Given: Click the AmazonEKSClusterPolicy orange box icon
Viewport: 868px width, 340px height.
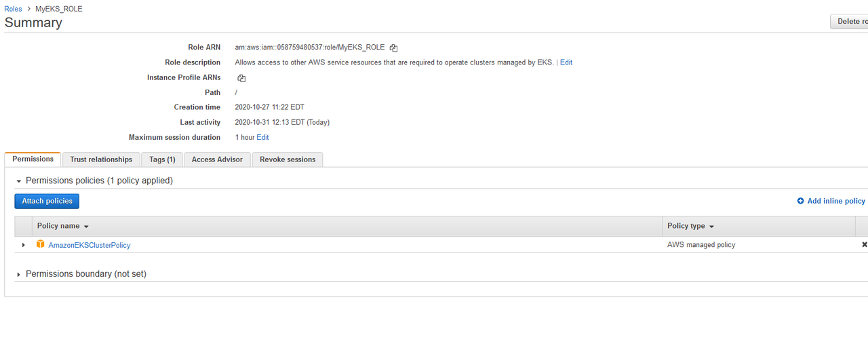Looking at the screenshot, I should click(x=41, y=244).
